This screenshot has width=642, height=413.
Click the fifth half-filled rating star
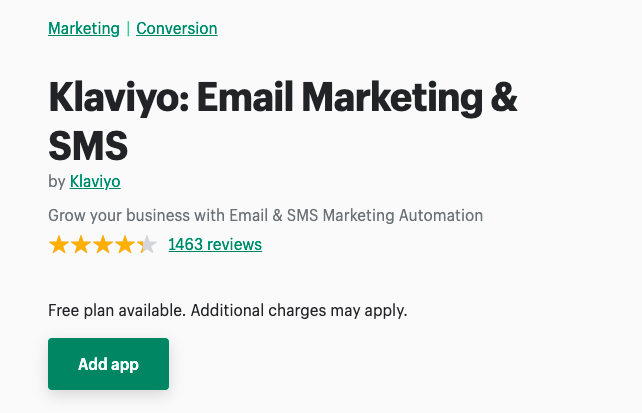146,244
